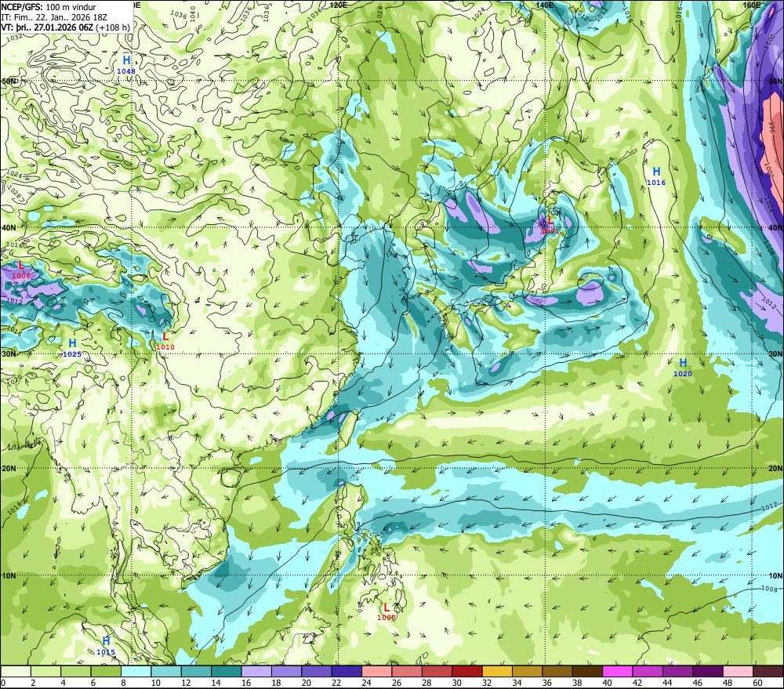Select the 1020 pressure value
Viewport: 784px width, 689px height.
(x=683, y=374)
